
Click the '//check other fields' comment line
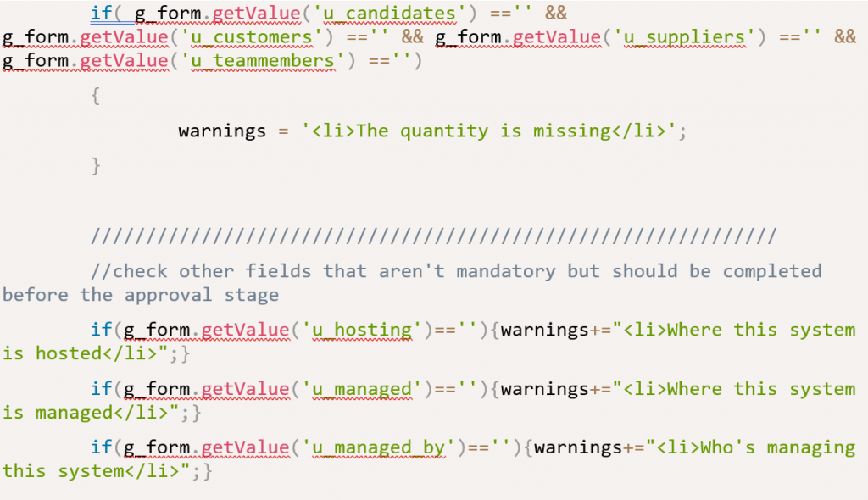point(456,271)
